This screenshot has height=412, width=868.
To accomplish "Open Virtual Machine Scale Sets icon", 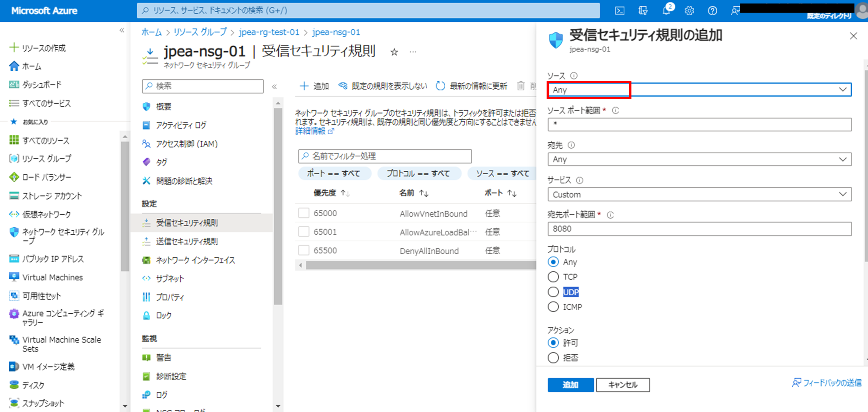I will tap(14, 339).
